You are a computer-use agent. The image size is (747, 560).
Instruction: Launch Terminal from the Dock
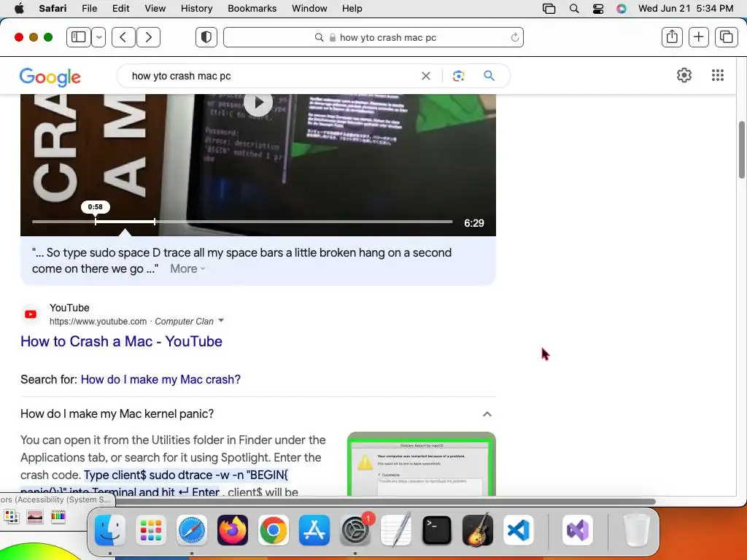pyautogui.click(x=437, y=530)
